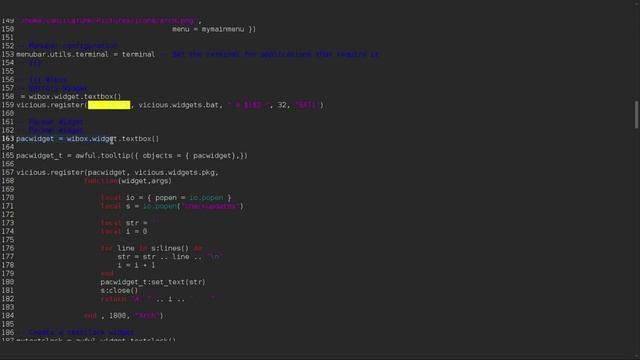Click 'i = i + 1' on line 178
This screenshot has width=640, height=360.
[x=136, y=266]
